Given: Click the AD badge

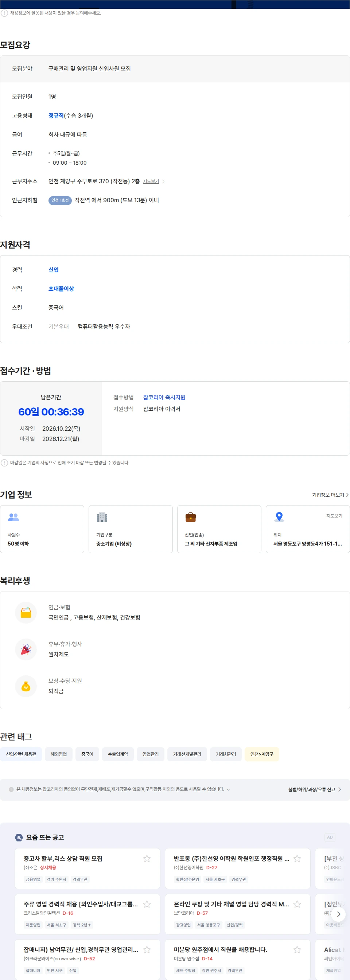Looking at the screenshot, I should click(x=330, y=838).
